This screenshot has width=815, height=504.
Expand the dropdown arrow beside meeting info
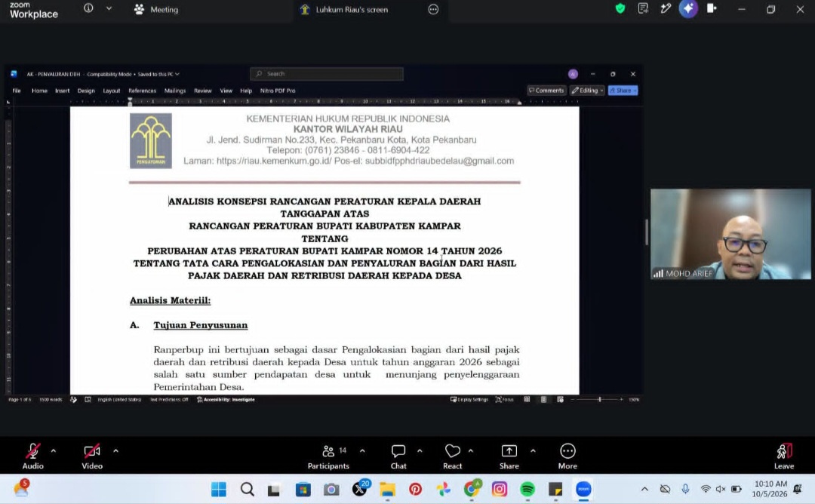tap(109, 8)
